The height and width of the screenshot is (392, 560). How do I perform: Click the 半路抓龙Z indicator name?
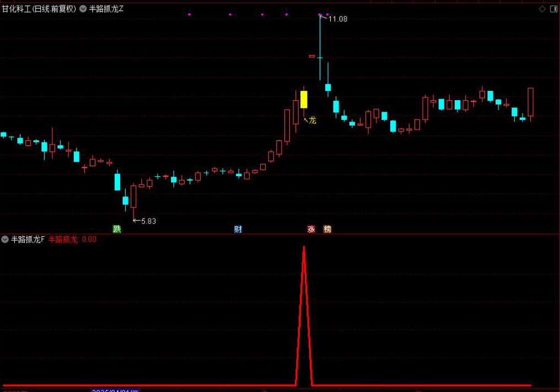tap(106, 9)
